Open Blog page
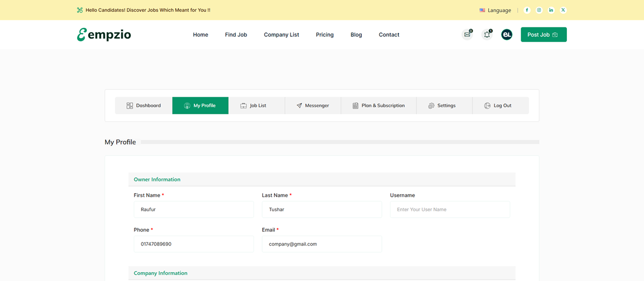This screenshot has height=281, width=644. [356, 35]
